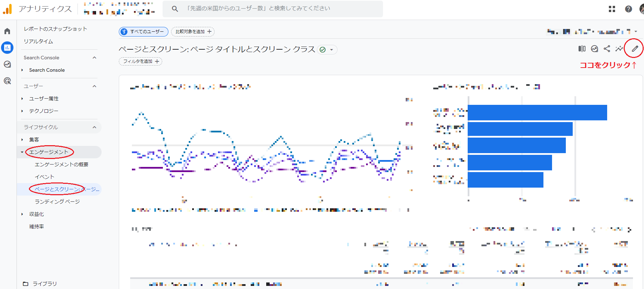Click the Library folder icon
The height and width of the screenshot is (289, 644).
(25, 284)
